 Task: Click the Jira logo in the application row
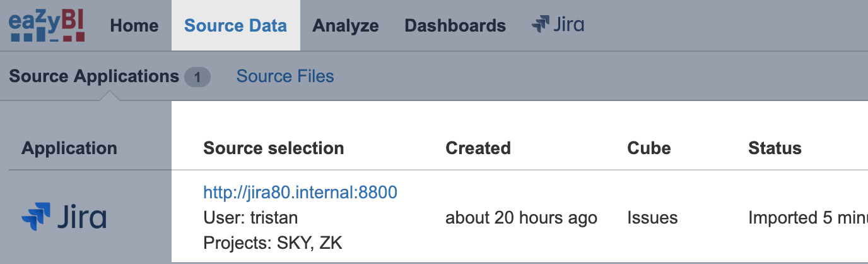point(64,218)
